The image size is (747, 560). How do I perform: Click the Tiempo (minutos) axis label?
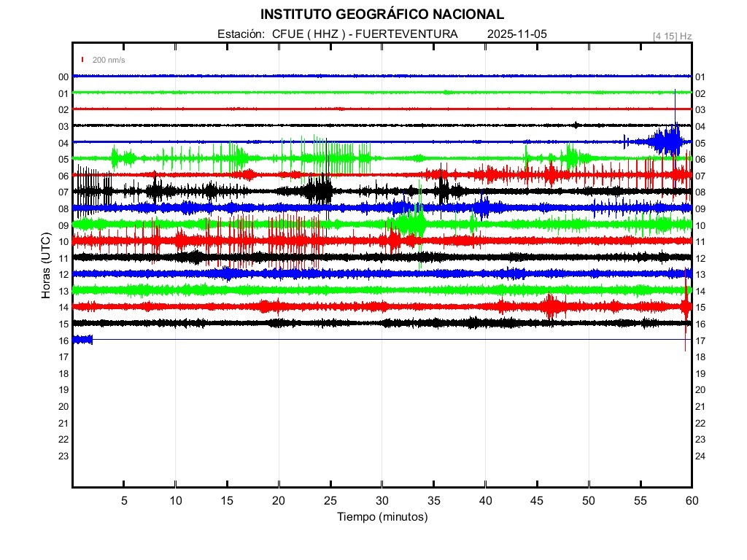[x=382, y=517]
